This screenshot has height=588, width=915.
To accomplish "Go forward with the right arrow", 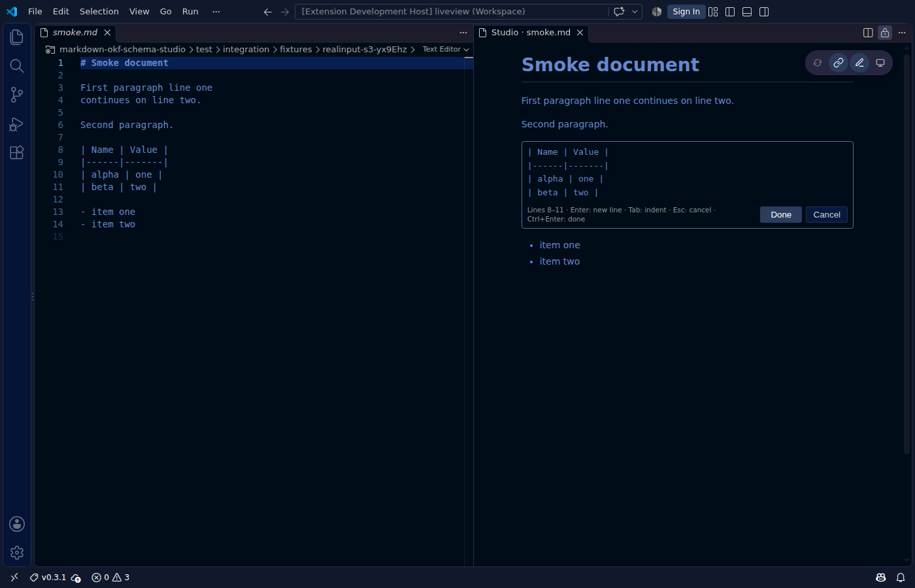I will click(284, 12).
